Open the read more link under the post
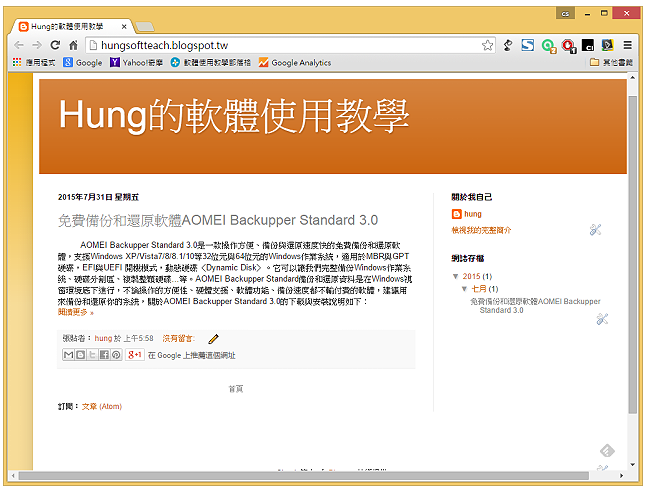 pos(76,312)
